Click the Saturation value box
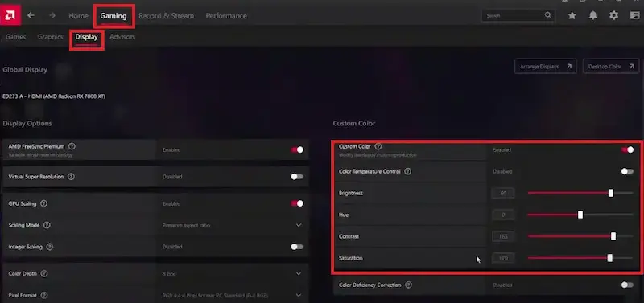The width and height of the screenshot is (644, 303). [x=503, y=258]
